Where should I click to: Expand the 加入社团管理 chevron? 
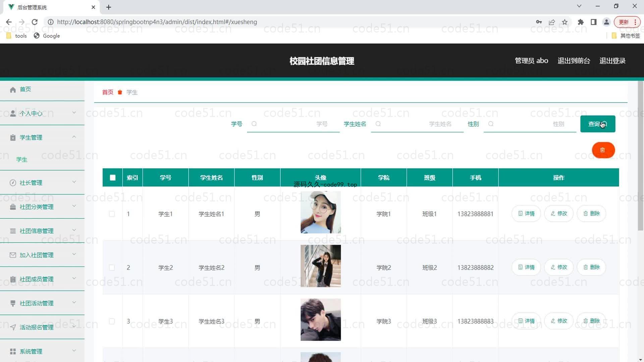point(74,254)
